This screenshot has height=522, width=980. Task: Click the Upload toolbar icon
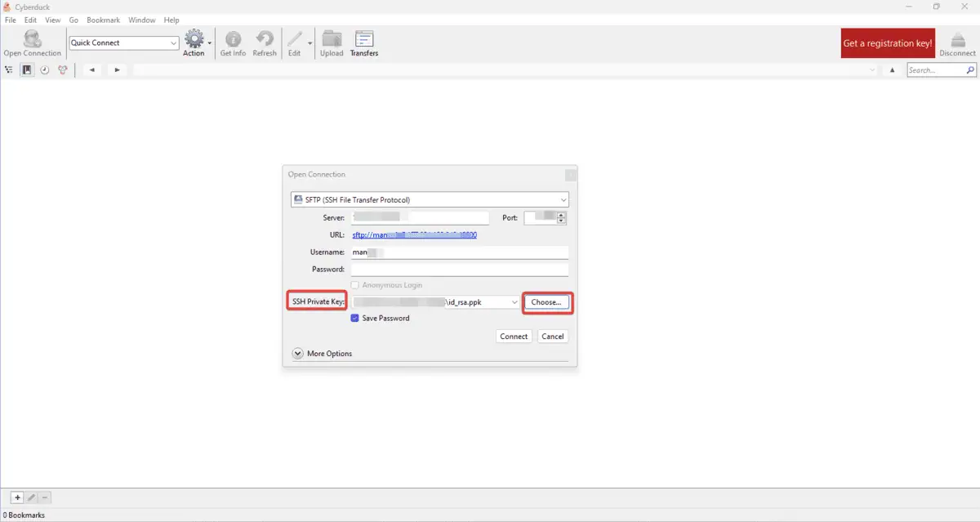tap(332, 39)
